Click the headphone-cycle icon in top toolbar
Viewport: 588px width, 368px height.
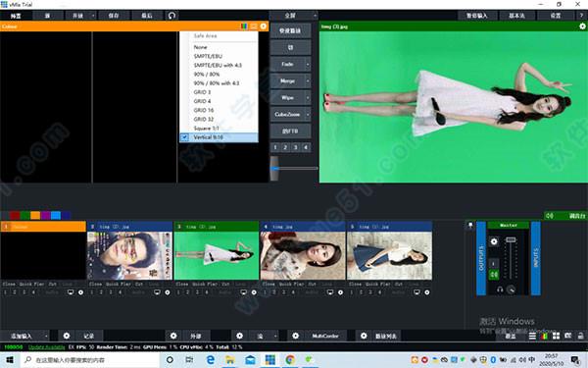pyautogui.click(x=171, y=16)
